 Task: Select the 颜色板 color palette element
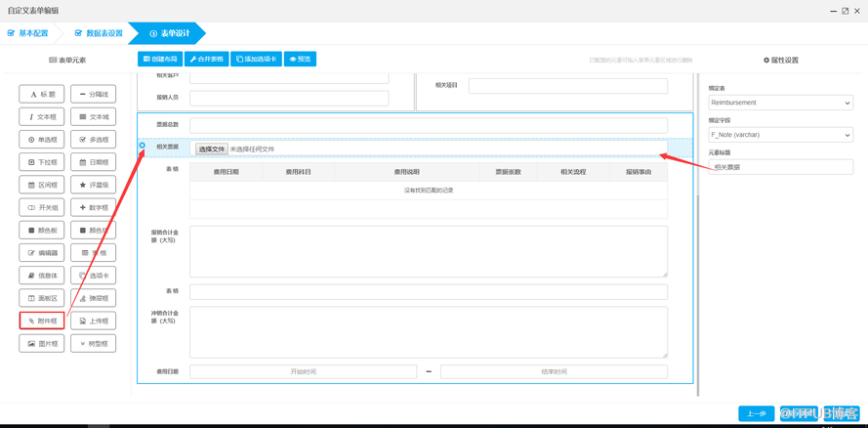(42, 231)
